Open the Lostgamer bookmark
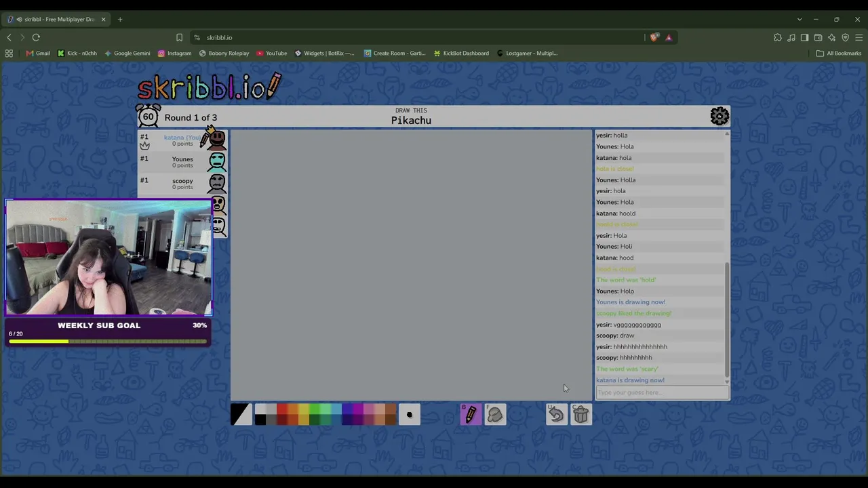This screenshot has width=868, height=488. click(x=527, y=53)
